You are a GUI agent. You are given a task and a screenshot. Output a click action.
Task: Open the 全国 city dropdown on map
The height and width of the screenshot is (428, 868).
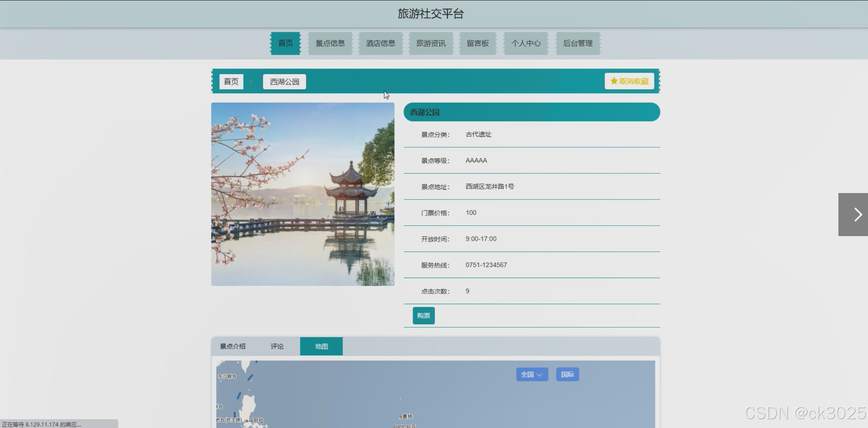532,375
